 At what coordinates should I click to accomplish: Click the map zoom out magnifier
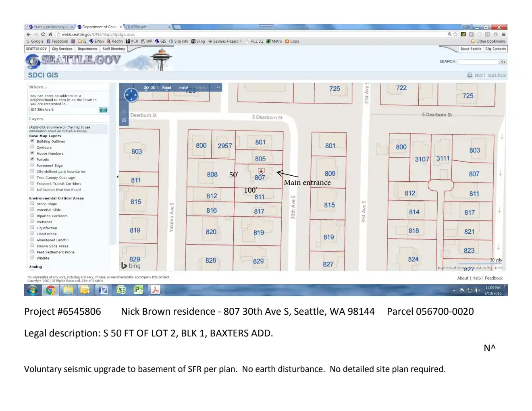124,120
